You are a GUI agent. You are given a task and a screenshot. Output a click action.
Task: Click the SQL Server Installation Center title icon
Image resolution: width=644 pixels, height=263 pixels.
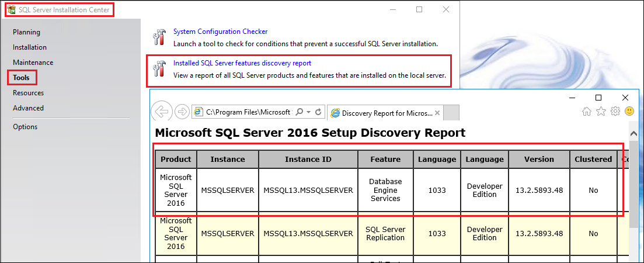tap(12, 10)
